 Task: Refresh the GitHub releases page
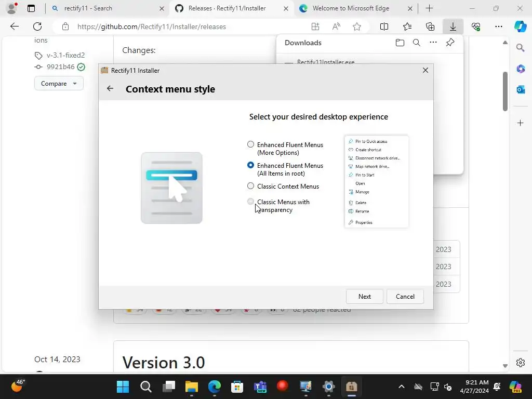(x=37, y=26)
